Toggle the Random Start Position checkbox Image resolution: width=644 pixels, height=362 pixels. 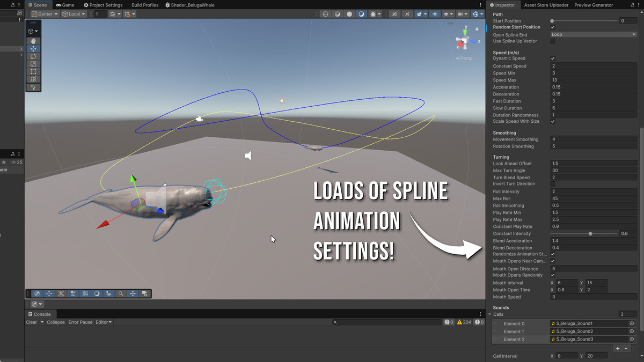[x=553, y=27]
